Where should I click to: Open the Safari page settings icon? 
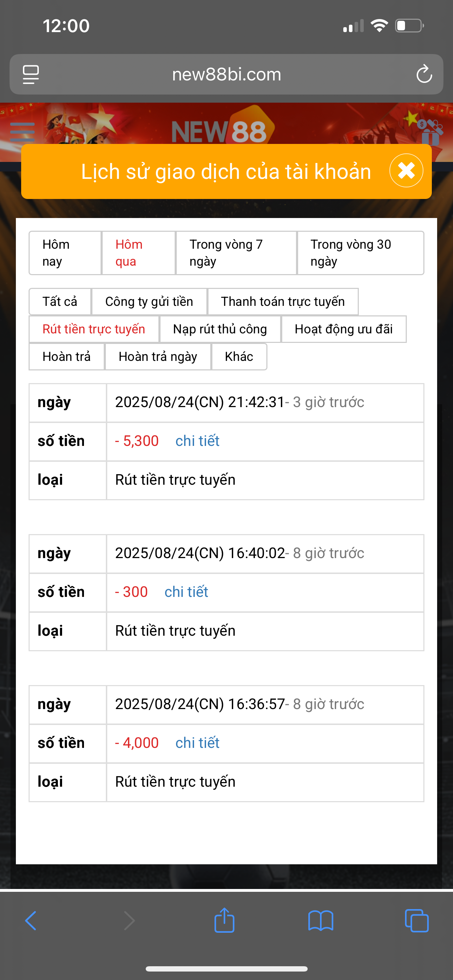click(x=31, y=74)
